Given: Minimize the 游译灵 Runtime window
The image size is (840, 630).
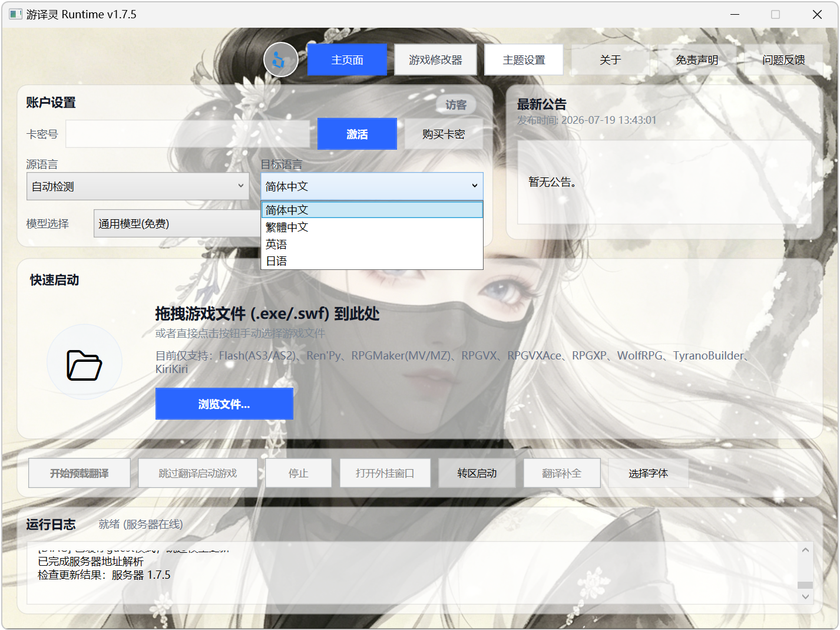Looking at the screenshot, I should [735, 14].
